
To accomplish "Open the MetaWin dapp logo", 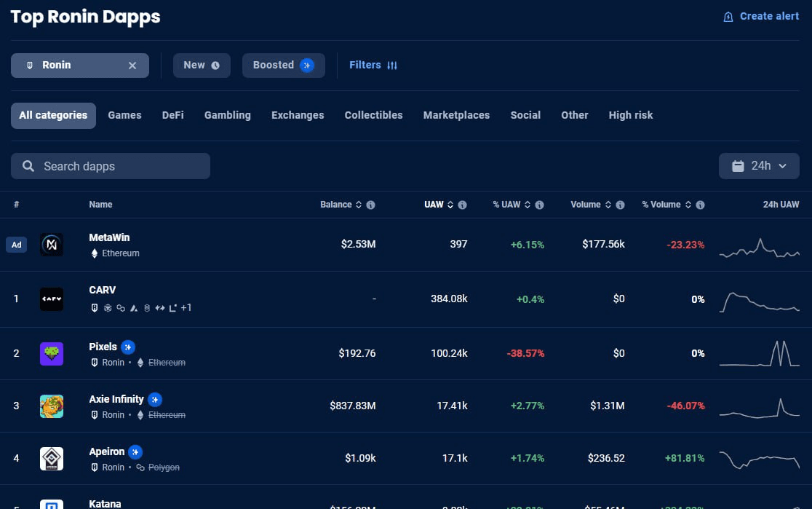I will (52, 245).
